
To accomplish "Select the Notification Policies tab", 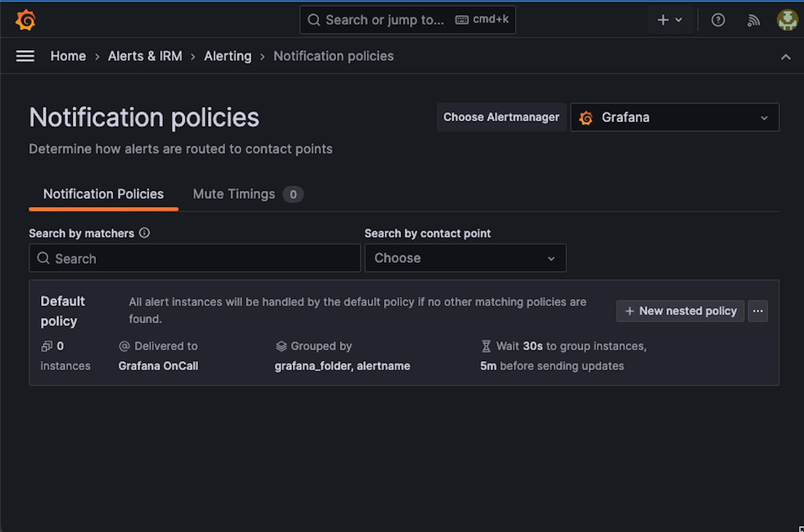I will 104,194.
